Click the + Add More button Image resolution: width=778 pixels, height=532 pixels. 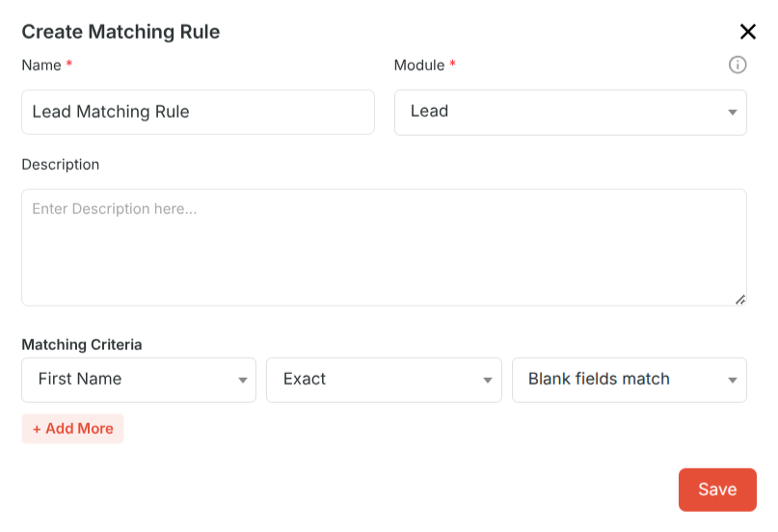pos(72,428)
